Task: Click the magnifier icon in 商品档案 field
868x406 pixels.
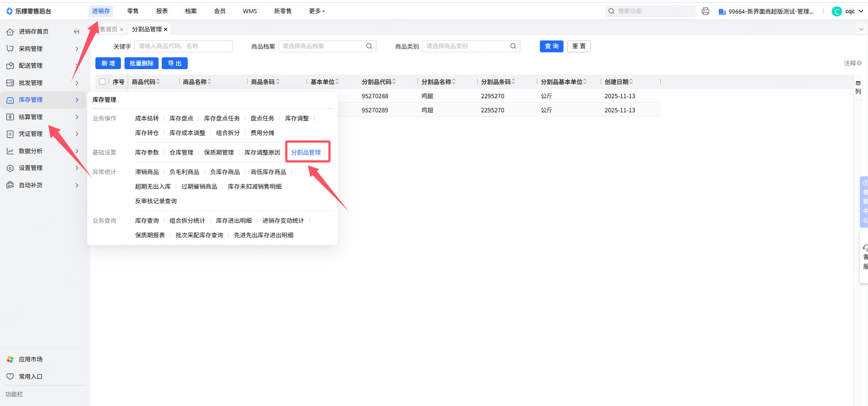Action: 369,46
